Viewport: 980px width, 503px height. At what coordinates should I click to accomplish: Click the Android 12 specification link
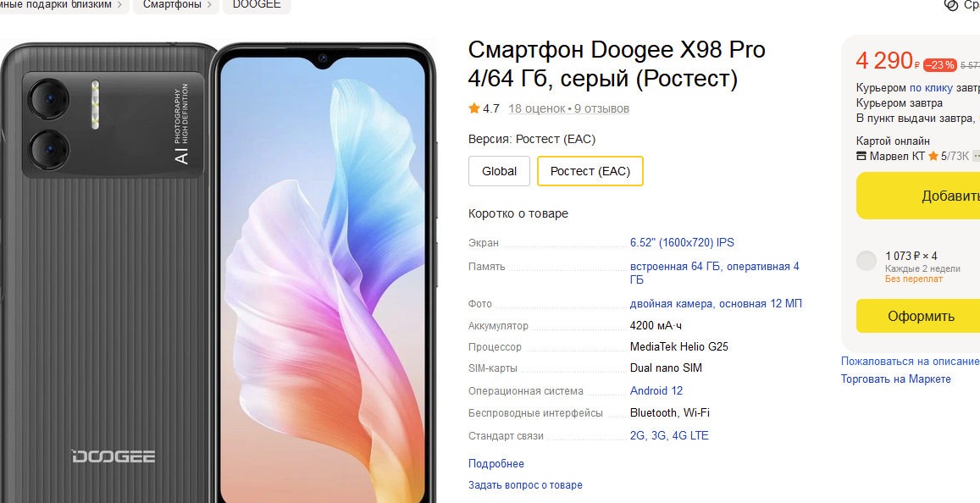(656, 391)
